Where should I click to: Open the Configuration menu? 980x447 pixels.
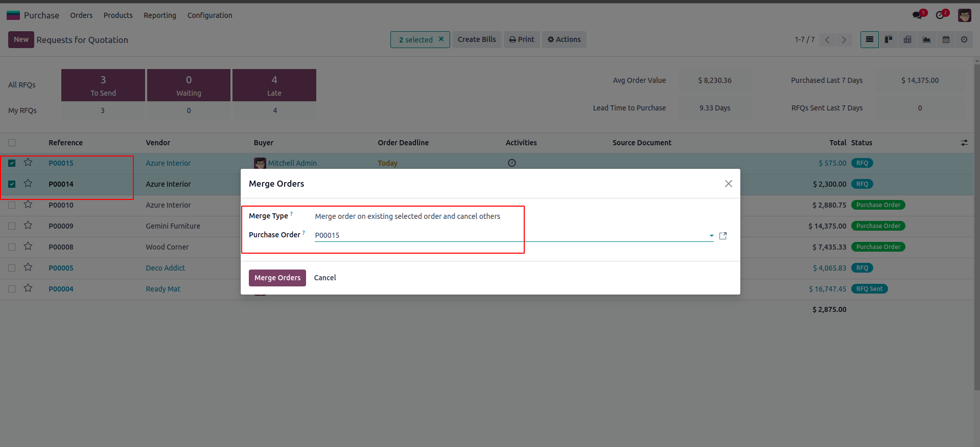click(209, 15)
